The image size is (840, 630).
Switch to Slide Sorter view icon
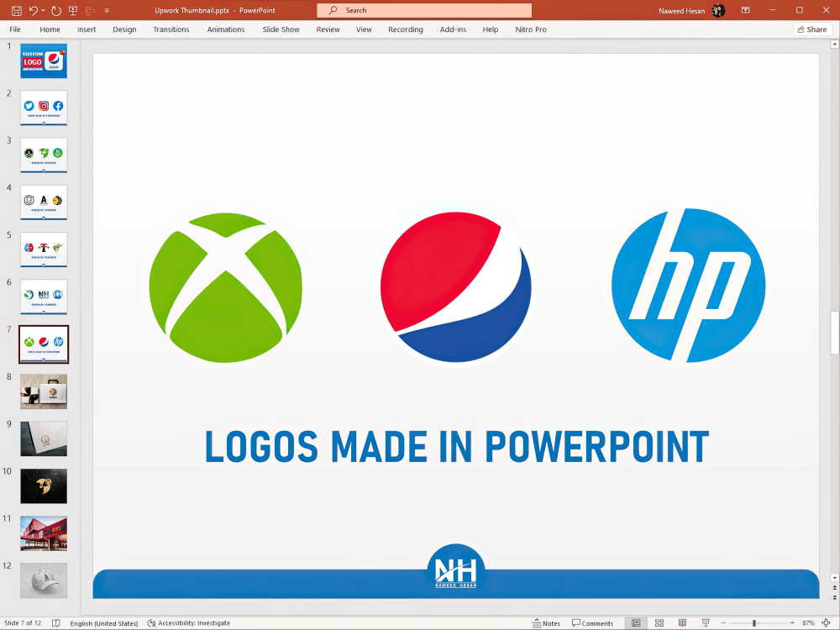click(x=659, y=622)
